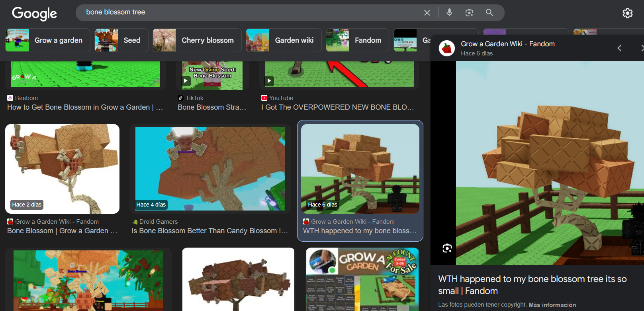Open Google Lens image search icon

click(x=469, y=13)
